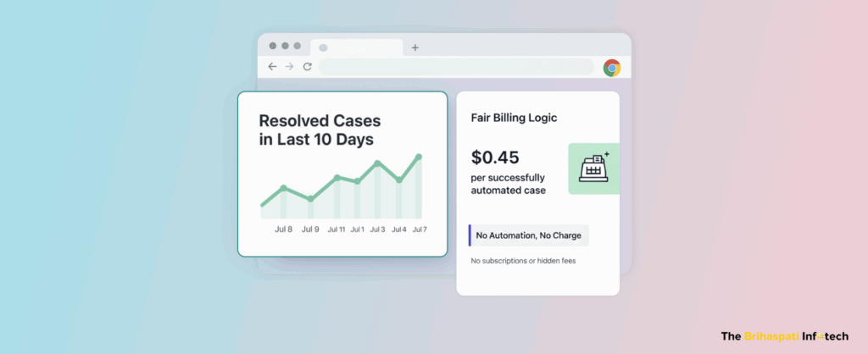Click the Resolved Cases in Last 10 Days heading
This screenshot has width=868, height=354.
coord(320,130)
